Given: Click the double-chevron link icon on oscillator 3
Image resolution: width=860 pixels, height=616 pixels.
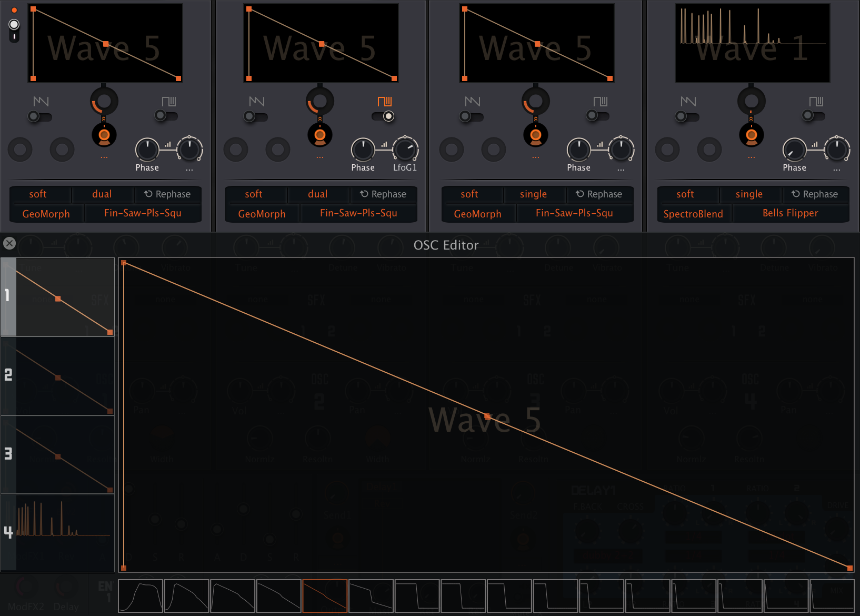Looking at the screenshot, I should click(535, 120).
